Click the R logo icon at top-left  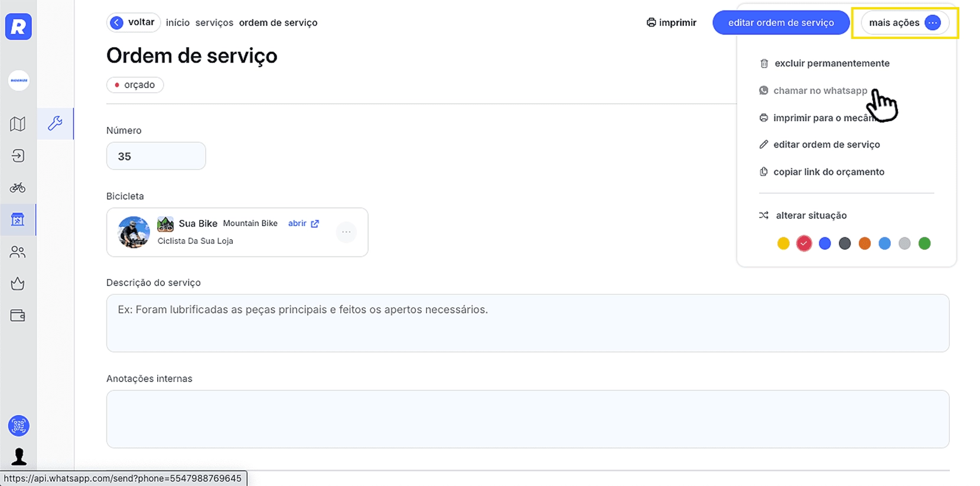point(18,27)
